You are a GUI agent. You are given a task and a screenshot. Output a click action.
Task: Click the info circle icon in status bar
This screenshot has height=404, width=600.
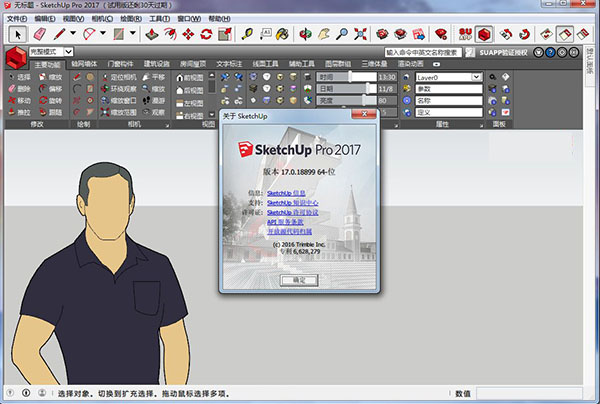(26, 393)
